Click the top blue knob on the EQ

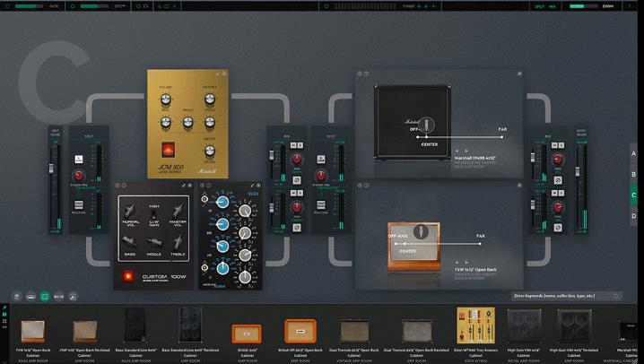coord(222,202)
